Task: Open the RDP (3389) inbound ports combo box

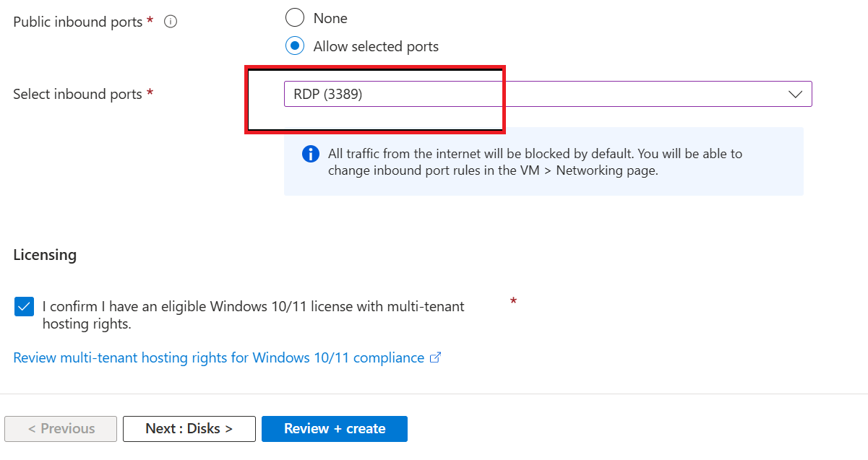Action: click(535, 94)
